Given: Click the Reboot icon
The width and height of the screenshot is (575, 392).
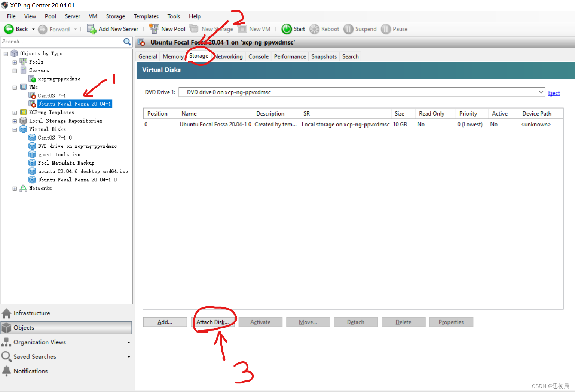Looking at the screenshot, I should 314,29.
